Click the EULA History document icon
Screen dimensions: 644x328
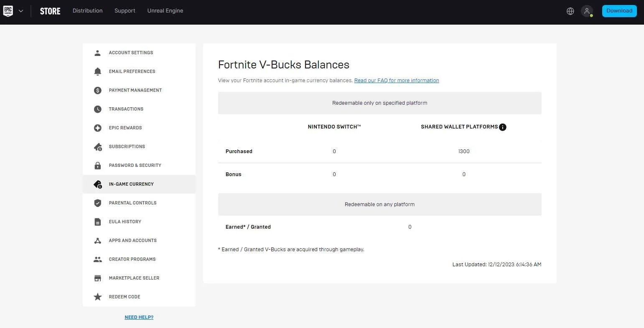click(x=98, y=222)
